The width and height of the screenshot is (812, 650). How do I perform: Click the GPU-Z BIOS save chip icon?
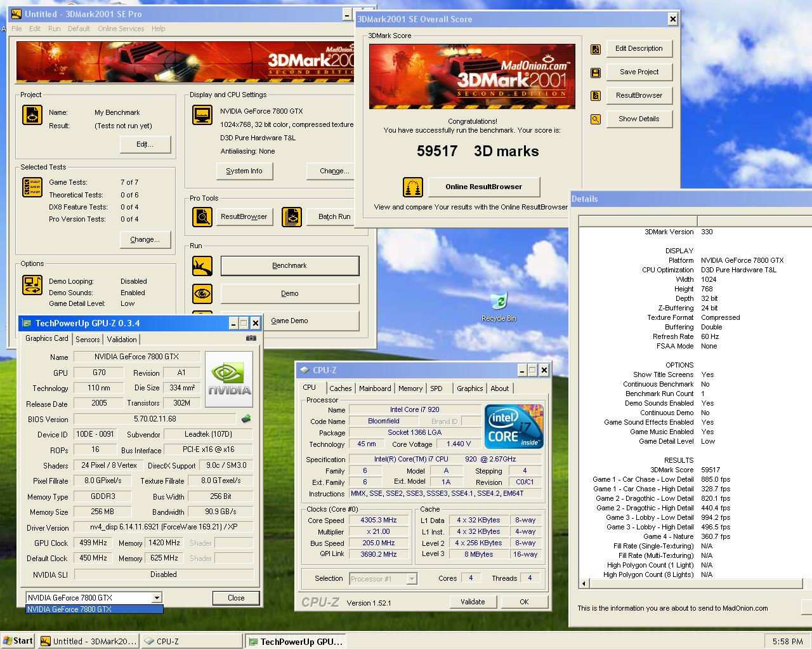point(247,419)
